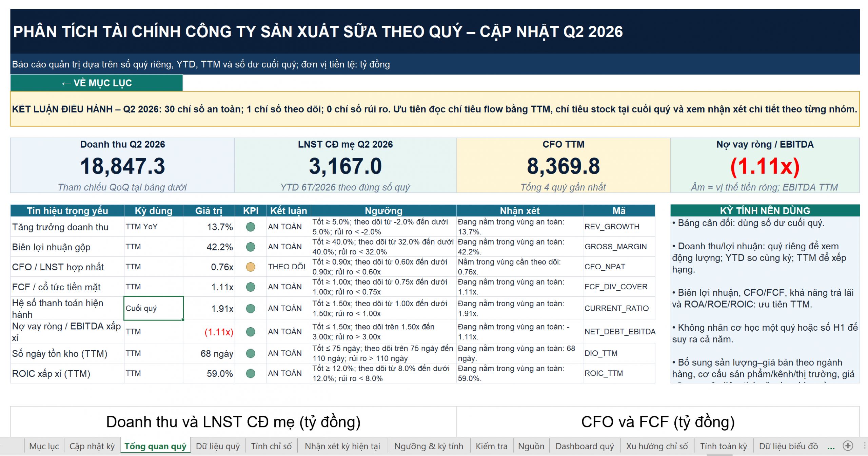Go back using the VỀ MỤC LỤC button
This screenshot has height=456, width=868.
97,83
